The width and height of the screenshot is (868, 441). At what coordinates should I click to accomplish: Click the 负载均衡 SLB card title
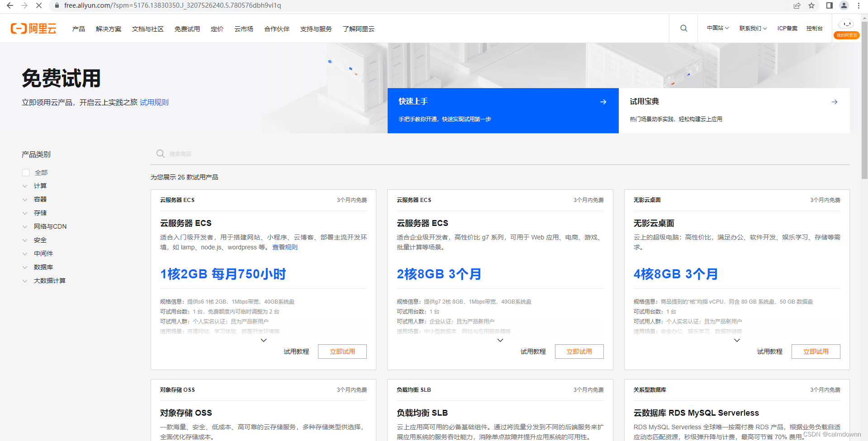[422, 413]
